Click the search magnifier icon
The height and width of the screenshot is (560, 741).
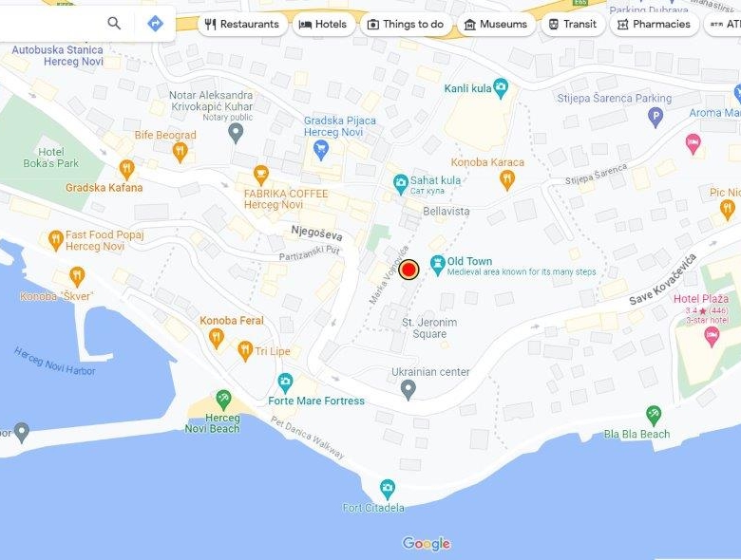click(114, 23)
